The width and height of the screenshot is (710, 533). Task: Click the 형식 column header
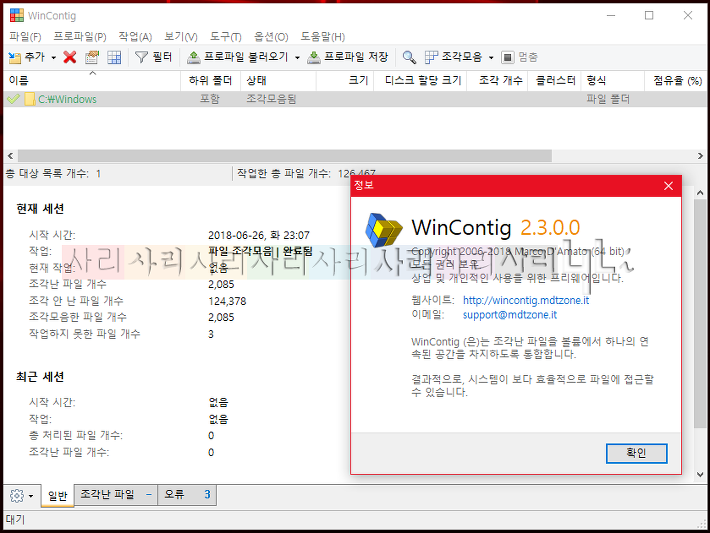[613, 81]
